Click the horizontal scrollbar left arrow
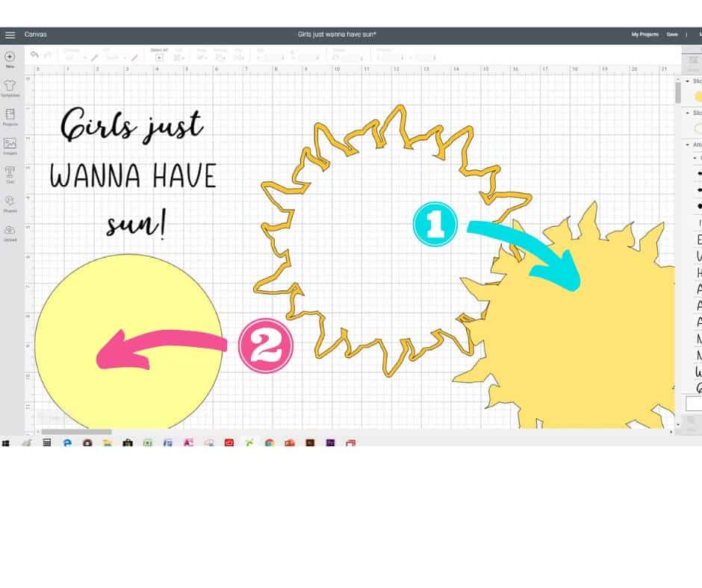The height and width of the screenshot is (588, 702). [x=37, y=432]
